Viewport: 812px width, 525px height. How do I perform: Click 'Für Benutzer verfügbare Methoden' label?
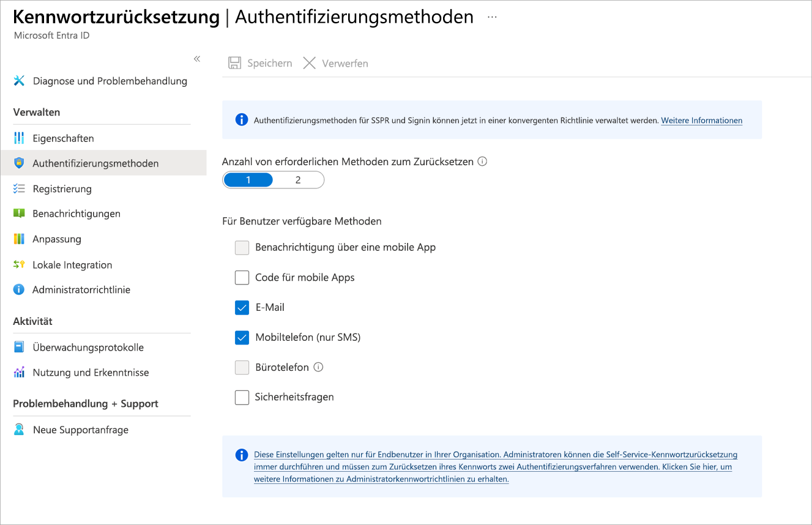(302, 221)
